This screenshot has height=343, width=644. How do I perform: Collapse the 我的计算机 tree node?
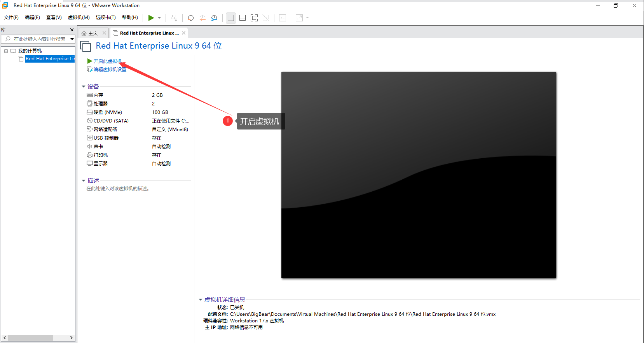pos(6,51)
